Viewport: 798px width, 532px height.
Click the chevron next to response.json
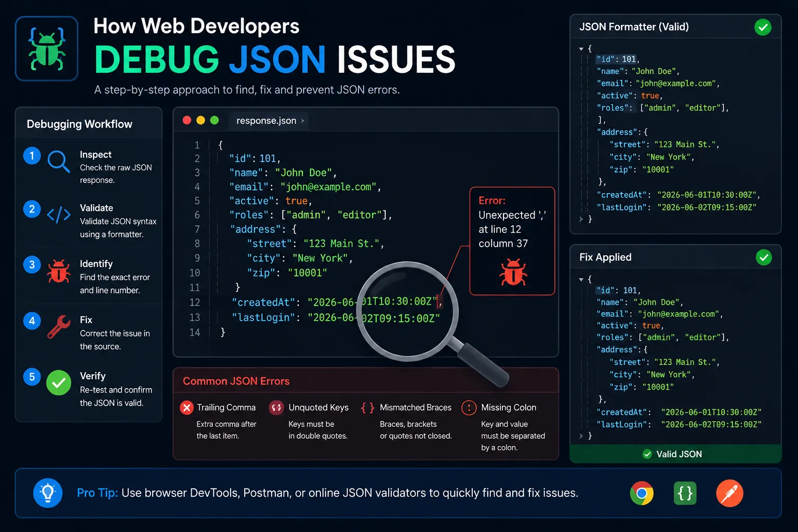point(303,121)
